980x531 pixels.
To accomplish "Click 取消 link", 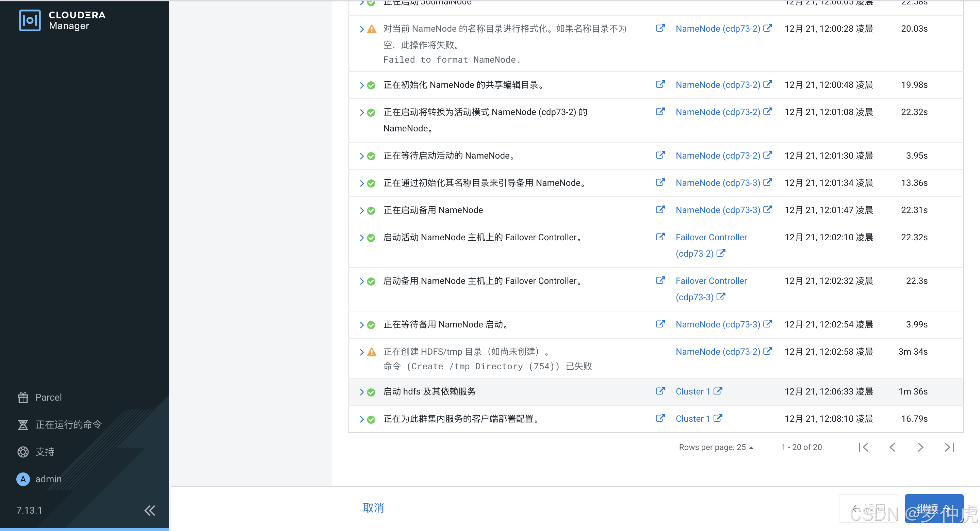I will [x=373, y=508].
